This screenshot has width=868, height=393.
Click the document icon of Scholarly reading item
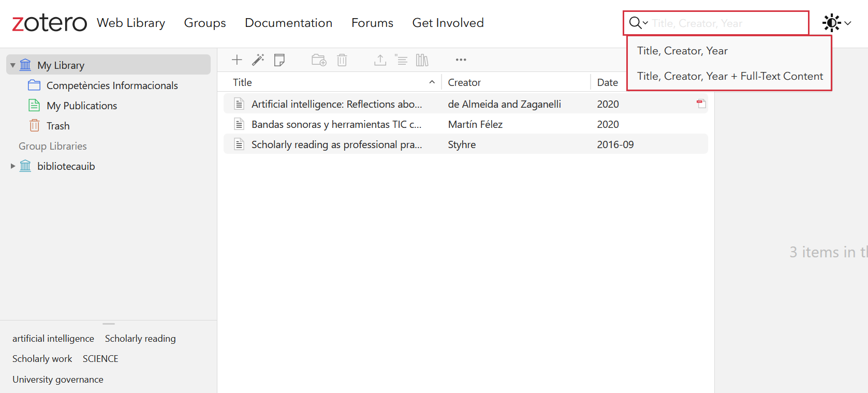[239, 144]
